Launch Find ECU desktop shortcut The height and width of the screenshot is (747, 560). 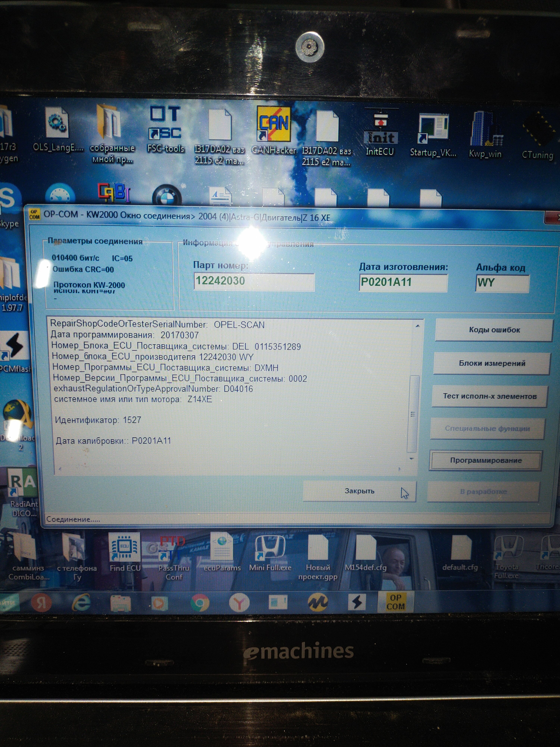click(x=125, y=546)
